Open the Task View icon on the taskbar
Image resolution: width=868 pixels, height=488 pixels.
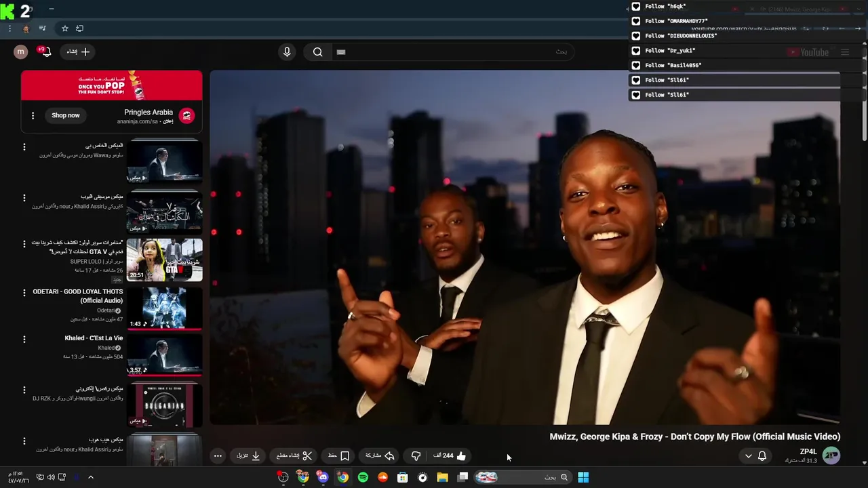463,477
